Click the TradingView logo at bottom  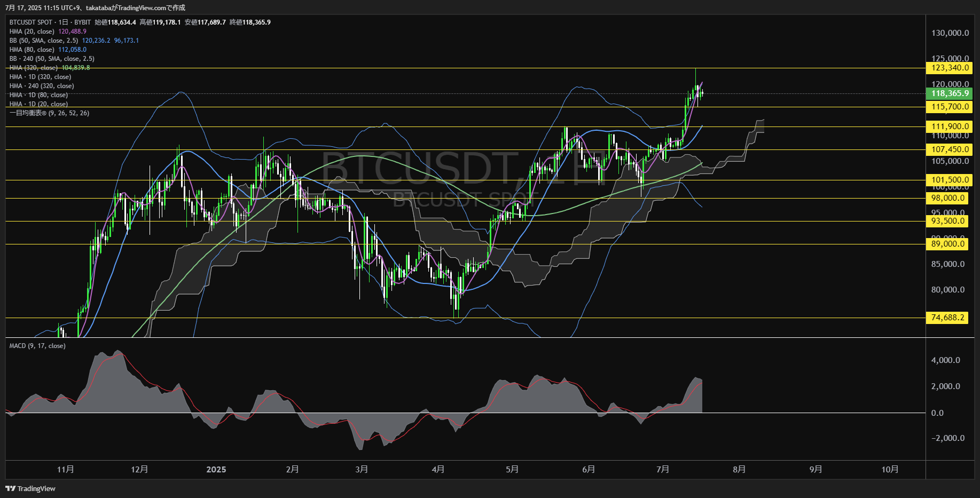point(30,488)
